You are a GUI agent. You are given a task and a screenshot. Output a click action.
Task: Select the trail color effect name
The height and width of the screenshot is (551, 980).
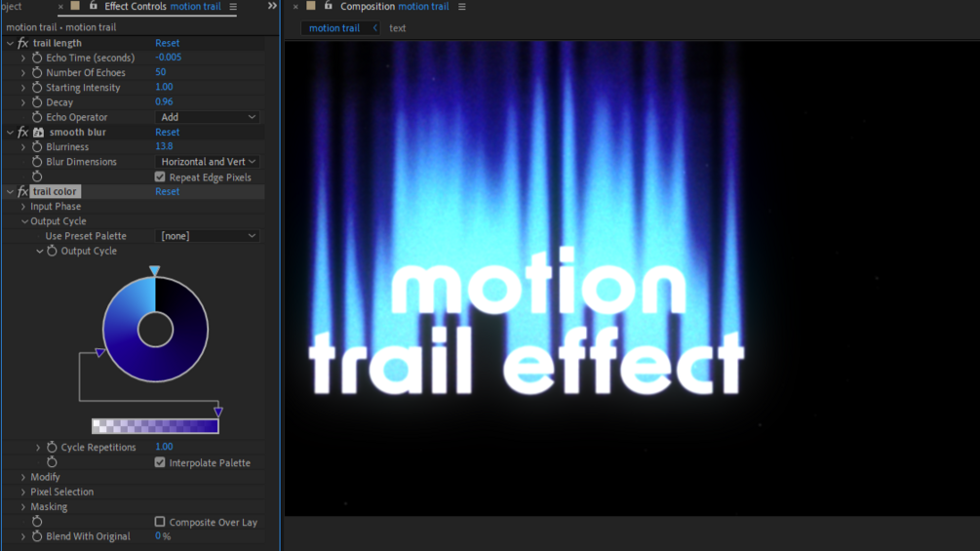(55, 192)
